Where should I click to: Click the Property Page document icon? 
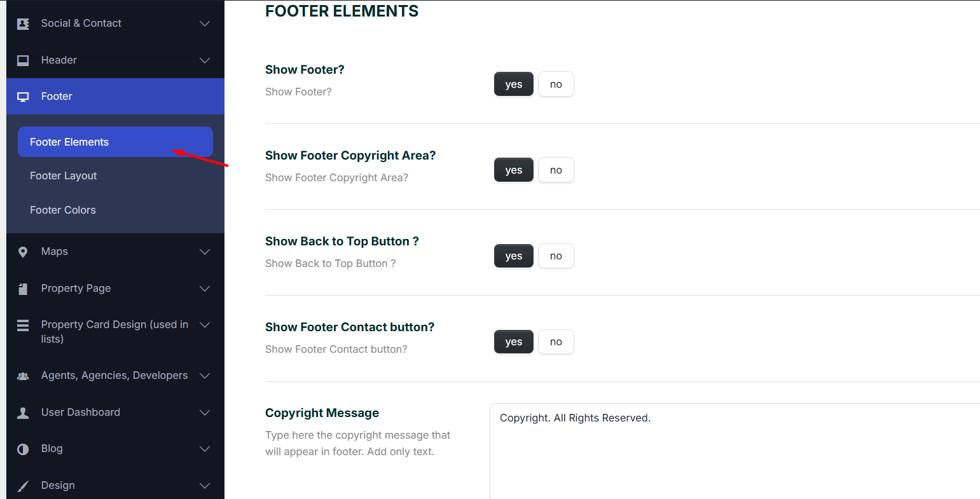pos(23,289)
